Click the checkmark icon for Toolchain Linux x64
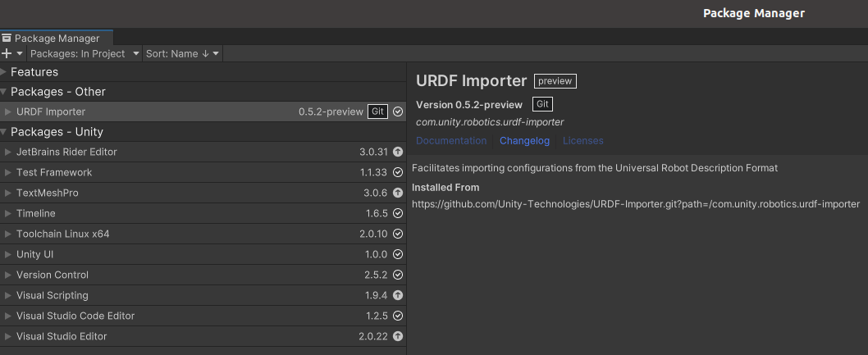 click(x=398, y=234)
